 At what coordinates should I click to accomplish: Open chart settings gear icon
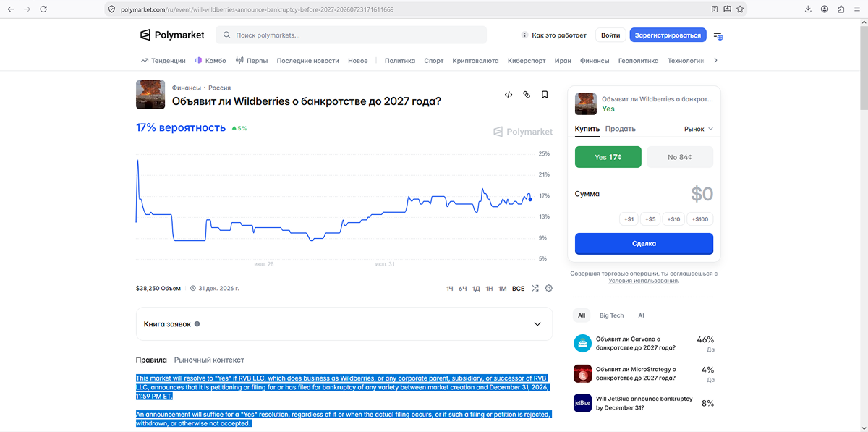(549, 288)
